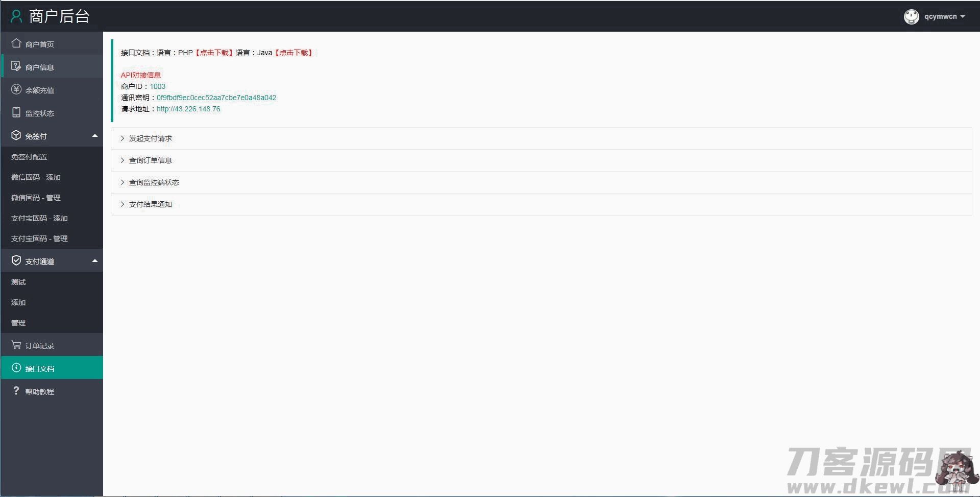Expand the 支付结果通知 section
The width and height of the screenshot is (980, 497).
point(150,204)
